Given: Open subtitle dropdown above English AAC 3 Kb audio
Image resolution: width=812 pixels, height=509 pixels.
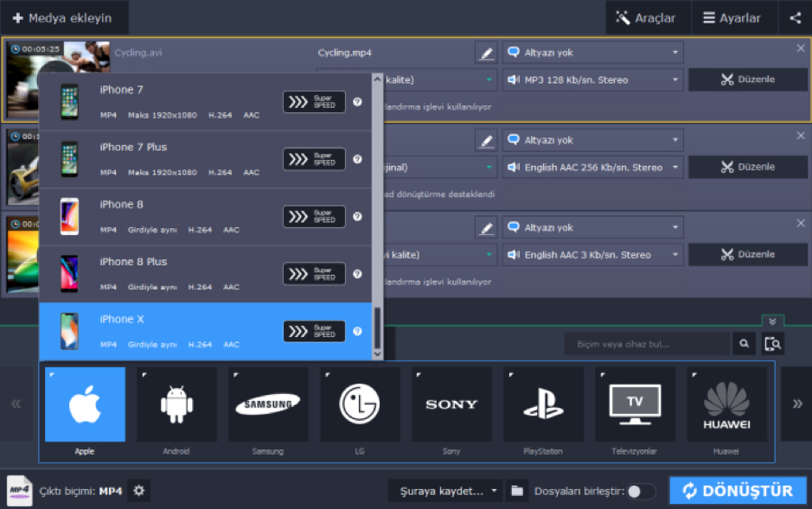Looking at the screenshot, I should (x=593, y=227).
